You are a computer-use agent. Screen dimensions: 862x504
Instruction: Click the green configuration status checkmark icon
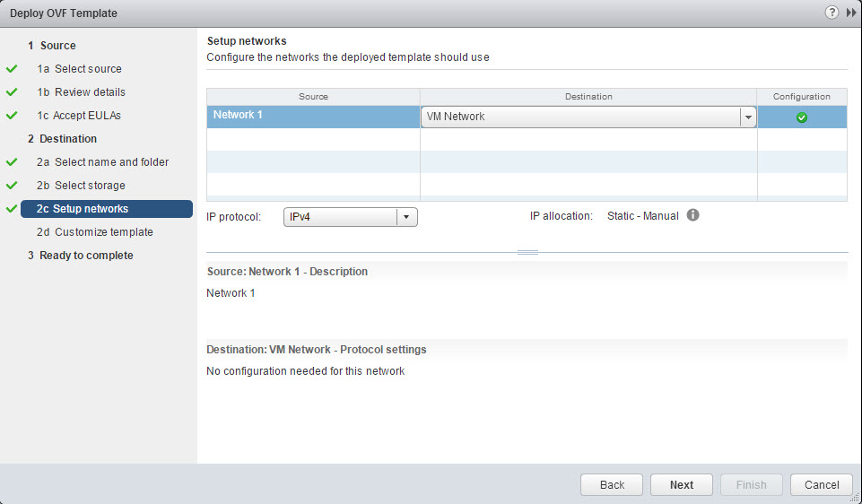(x=801, y=117)
